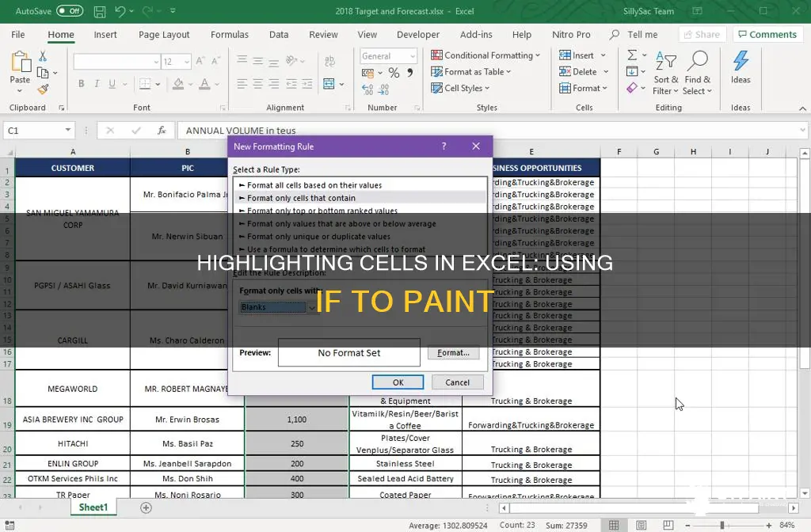Open Sort & Filter tool
This screenshot has width=811, height=532.
pyautogui.click(x=665, y=73)
